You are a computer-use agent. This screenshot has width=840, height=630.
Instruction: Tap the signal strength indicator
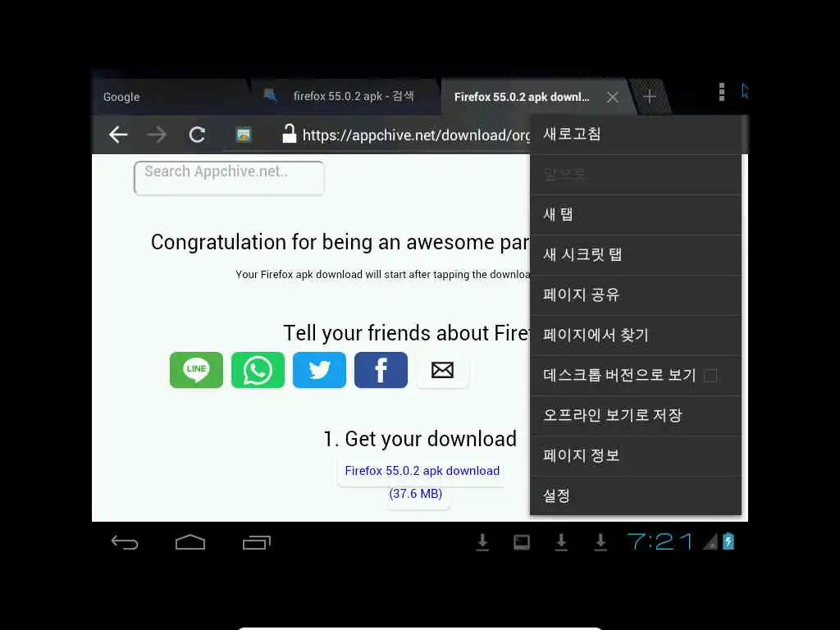(710, 542)
